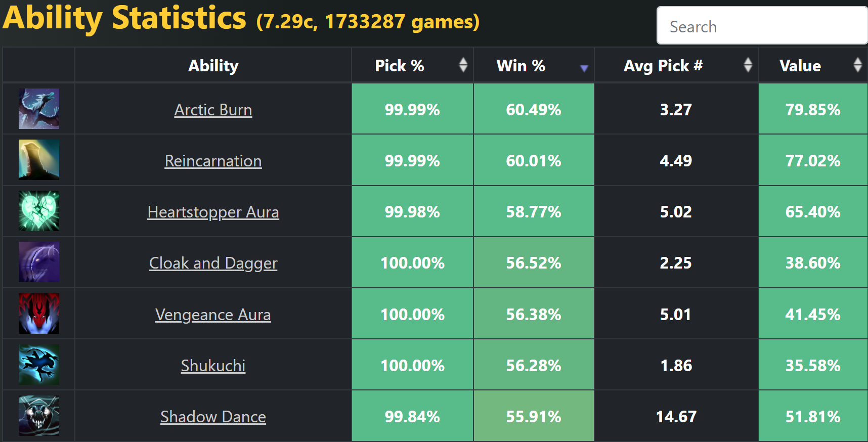
Task: Click the Vengeance Aura ability icon
Action: 39,314
